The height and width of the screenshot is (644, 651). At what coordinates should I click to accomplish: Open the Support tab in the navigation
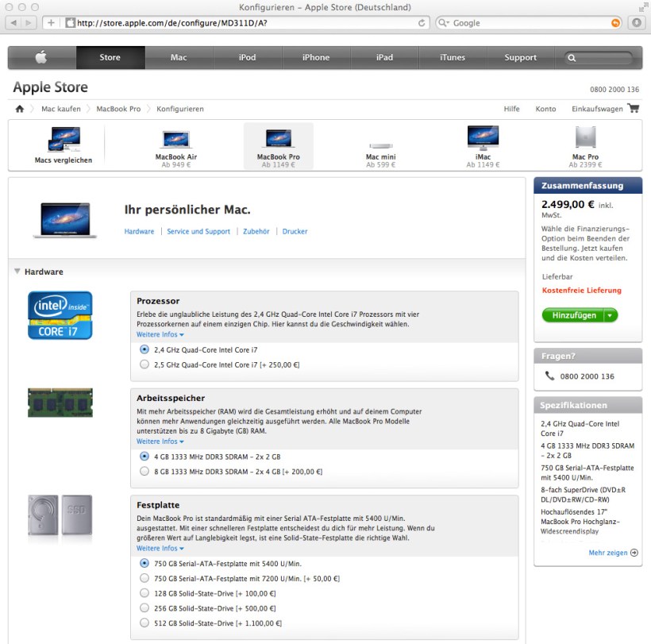coord(520,57)
